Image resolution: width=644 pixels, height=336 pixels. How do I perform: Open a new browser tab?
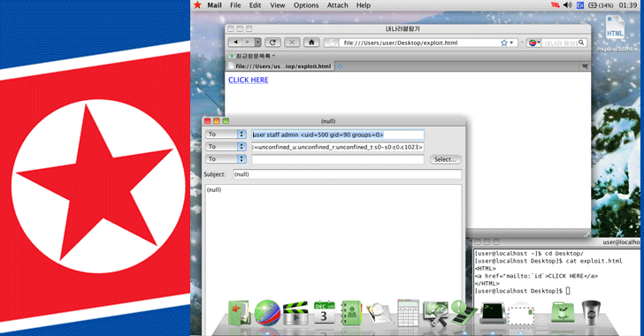coord(340,66)
